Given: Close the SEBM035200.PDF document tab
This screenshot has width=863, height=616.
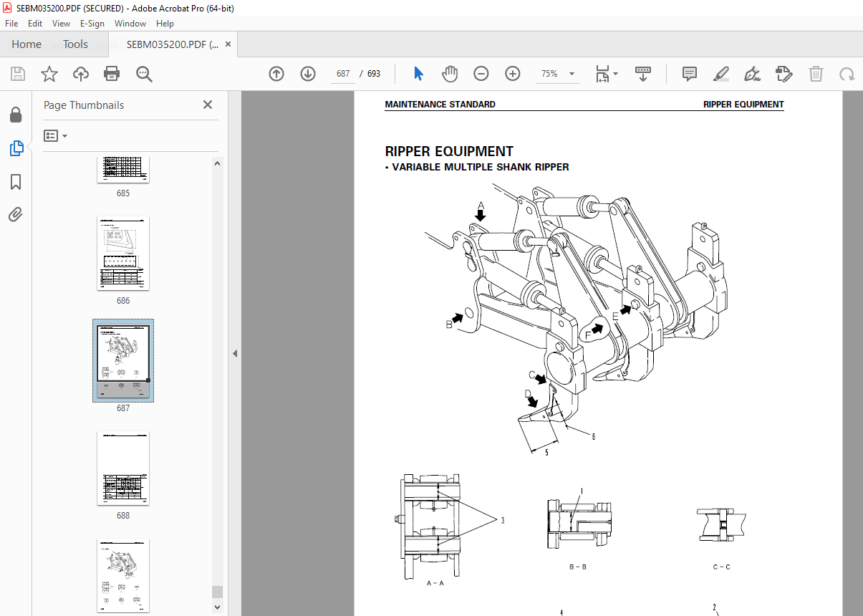Looking at the screenshot, I should click(228, 44).
